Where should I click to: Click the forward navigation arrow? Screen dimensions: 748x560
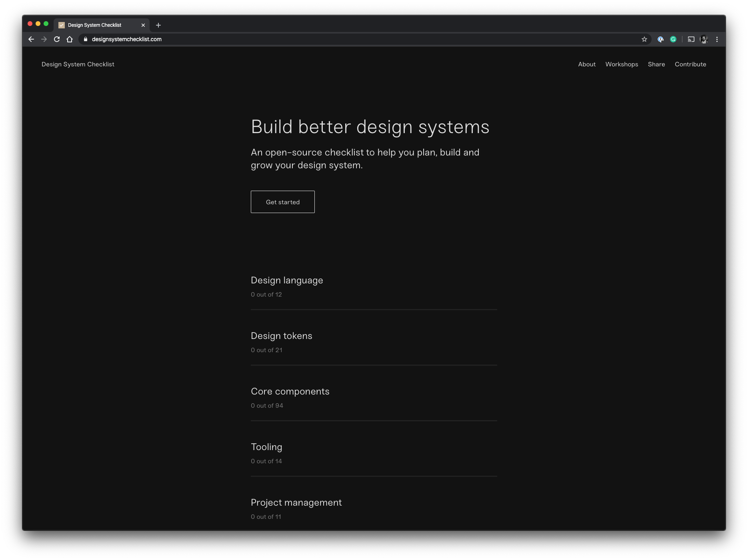pyautogui.click(x=44, y=39)
